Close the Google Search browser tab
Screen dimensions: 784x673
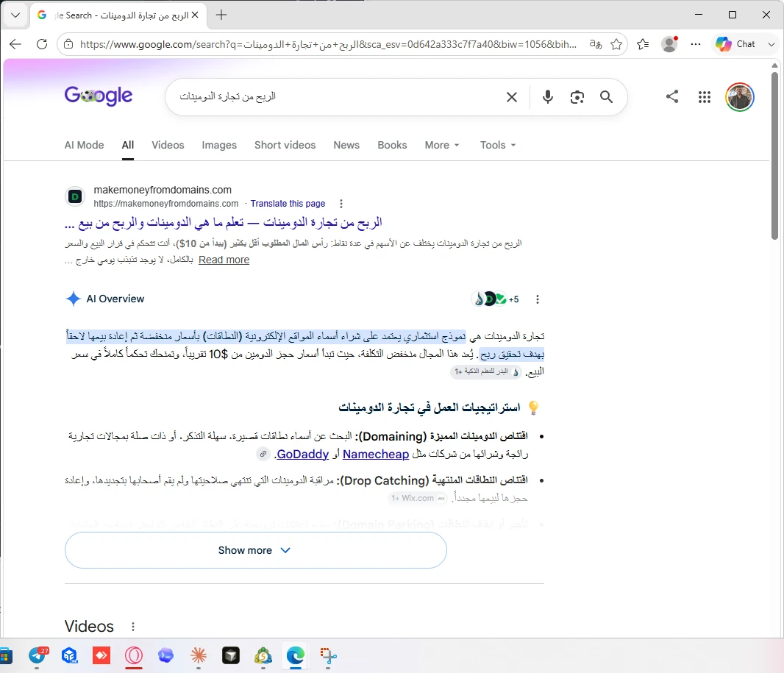(x=195, y=15)
